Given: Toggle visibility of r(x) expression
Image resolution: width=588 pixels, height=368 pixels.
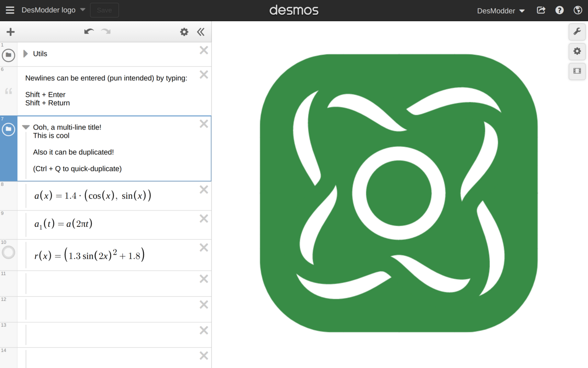Looking at the screenshot, I should (x=8, y=252).
